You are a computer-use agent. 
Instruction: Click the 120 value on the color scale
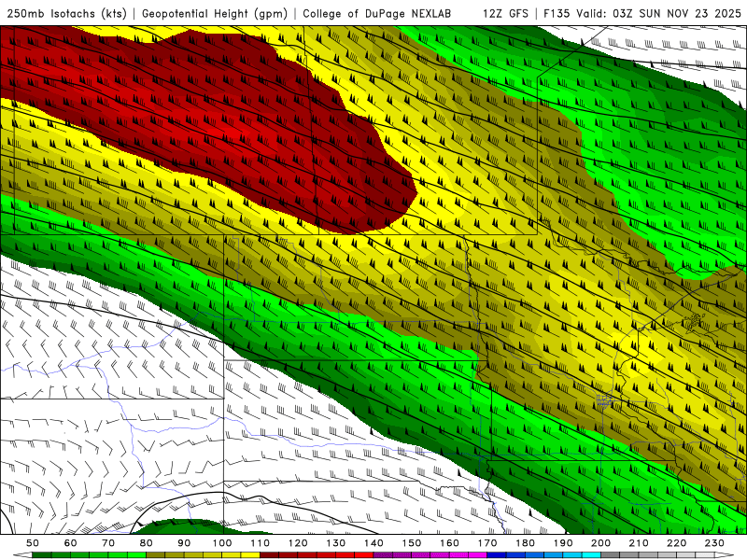[x=298, y=543]
